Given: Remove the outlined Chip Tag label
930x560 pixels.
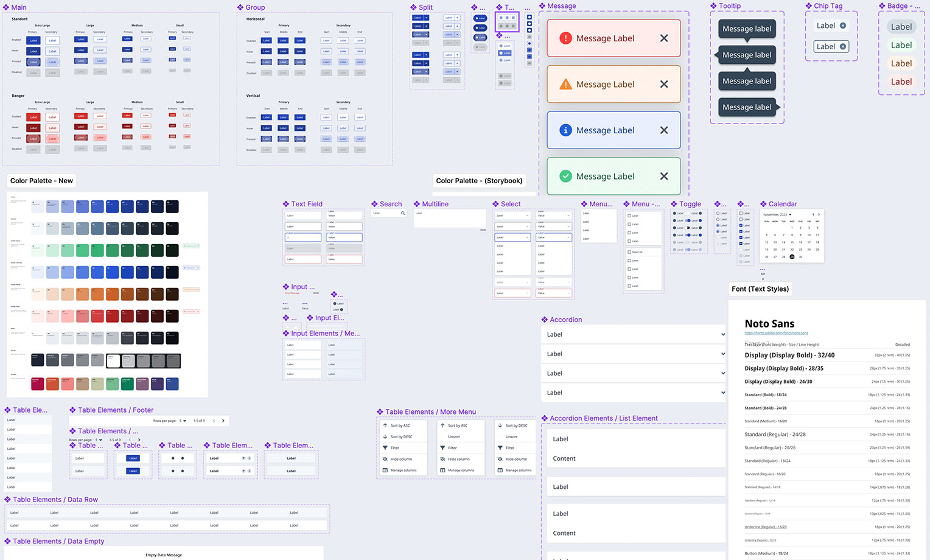Looking at the screenshot, I should tap(843, 46).
